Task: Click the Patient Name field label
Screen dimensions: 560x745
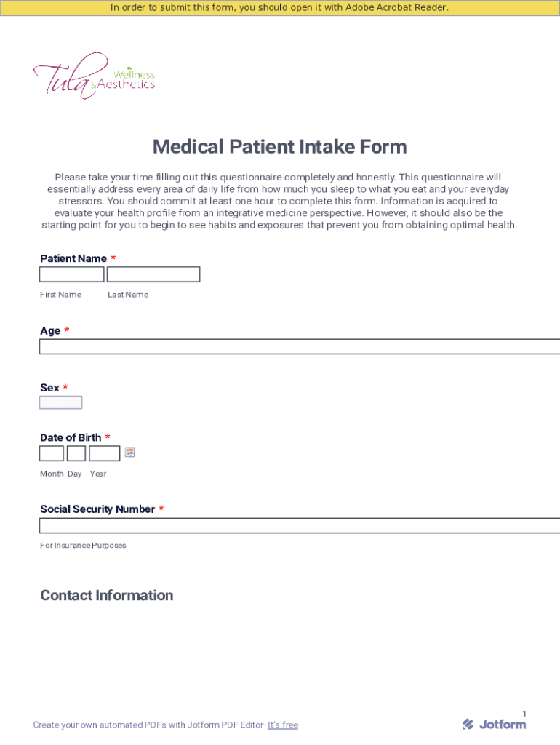Action: tap(73, 258)
